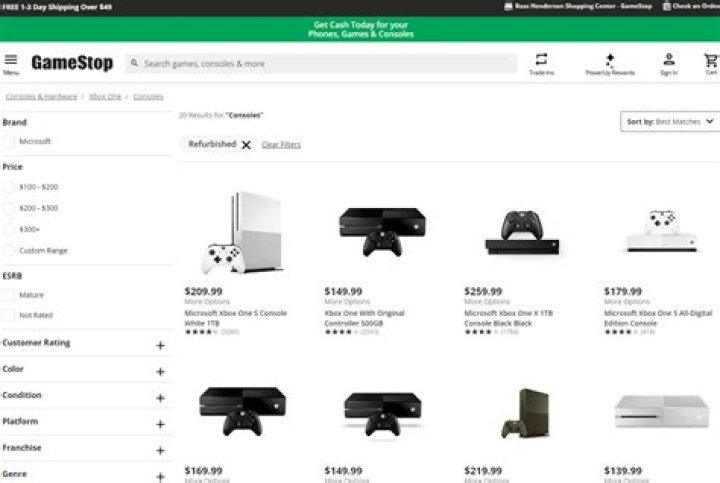
Task: Click star rating of Xbox One 500GB
Action: point(342,331)
